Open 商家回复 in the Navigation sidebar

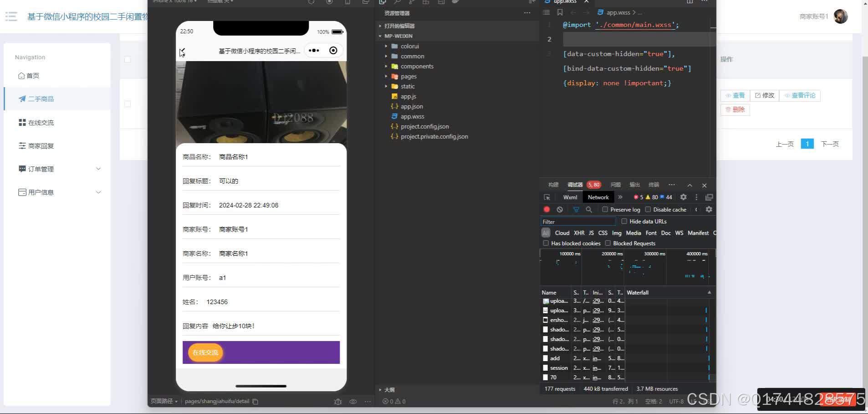(x=36, y=146)
